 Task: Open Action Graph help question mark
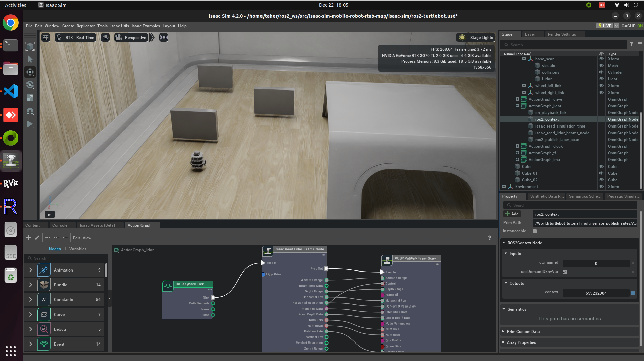(x=490, y=238)
